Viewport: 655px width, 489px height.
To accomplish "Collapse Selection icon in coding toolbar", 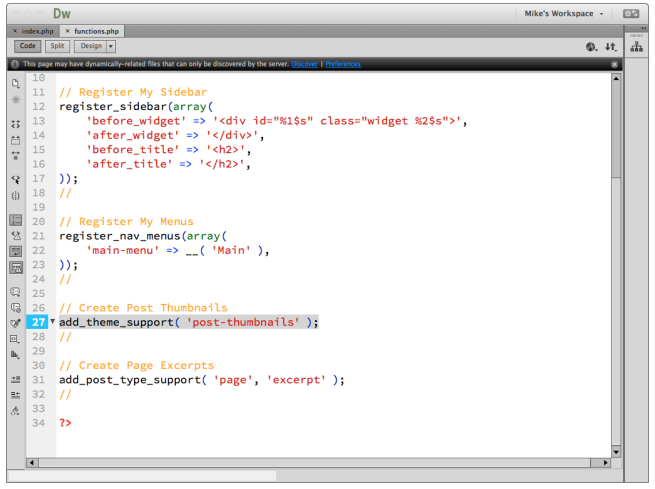I will pyautogui.click(x=16, y=140).
